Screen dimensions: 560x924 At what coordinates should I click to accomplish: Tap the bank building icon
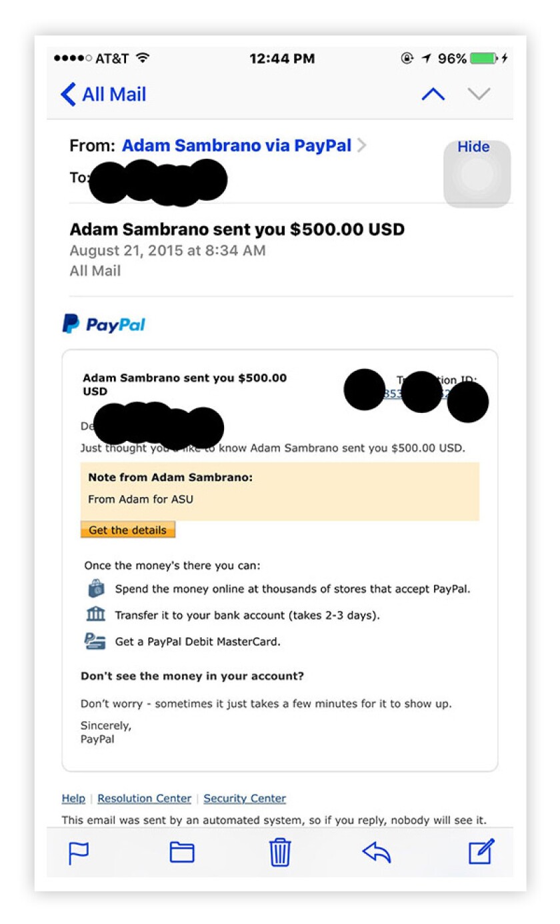click(x=96, y=614)
